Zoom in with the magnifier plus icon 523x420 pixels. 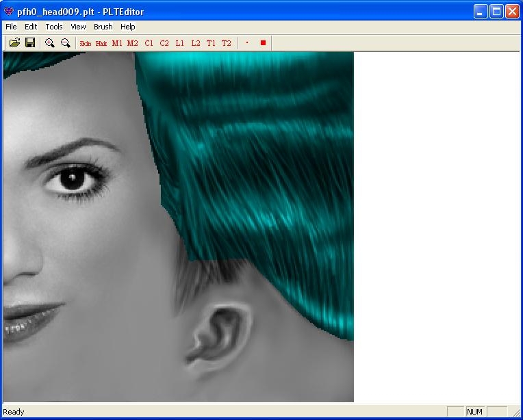pos(50,43)
